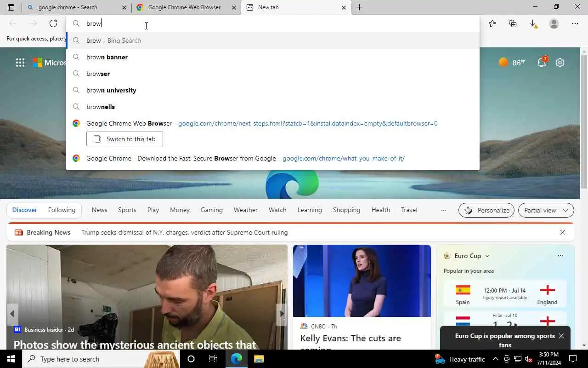
Task: Check the 86°F weather widget
Action: coord(512,63)
